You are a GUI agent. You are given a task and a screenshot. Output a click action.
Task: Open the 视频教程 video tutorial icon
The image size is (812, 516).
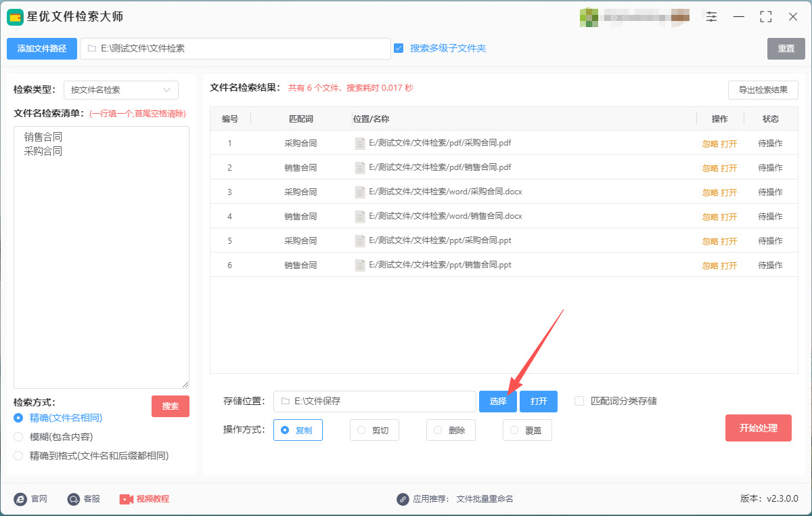[127, 499]
